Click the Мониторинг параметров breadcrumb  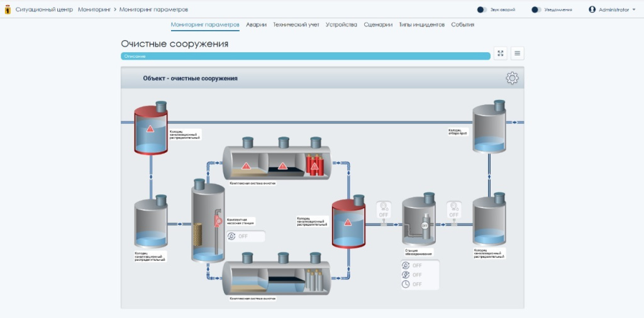[x=153, y=9]
